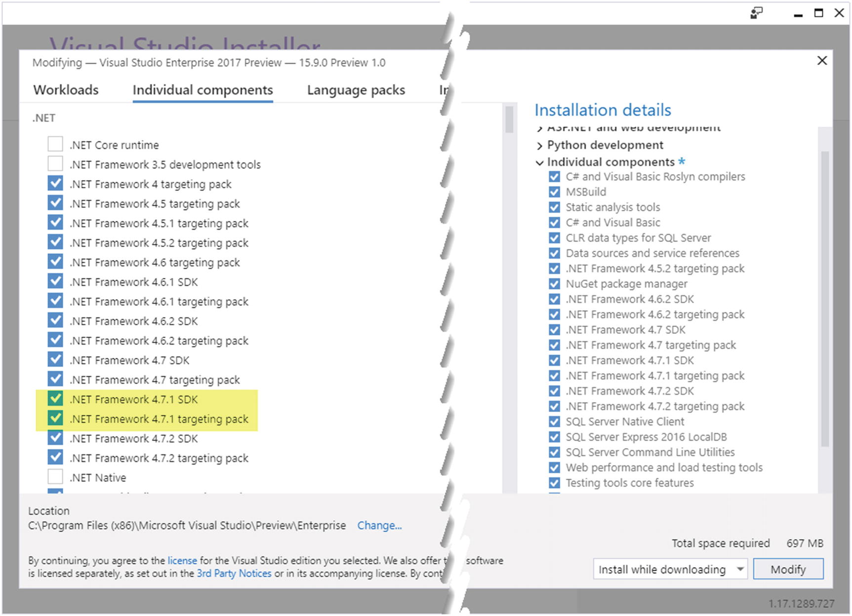This screenshot has height=616, width=852.
Task: Toggle .NET Framework 4.6.1 SDK checkbox
Action: click(x=55, y=281)
